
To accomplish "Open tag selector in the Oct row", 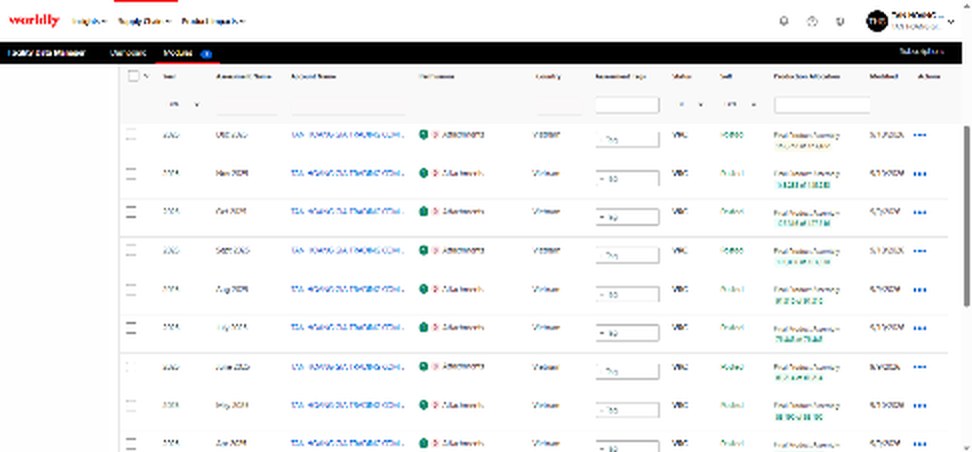I will coord(627,217).
